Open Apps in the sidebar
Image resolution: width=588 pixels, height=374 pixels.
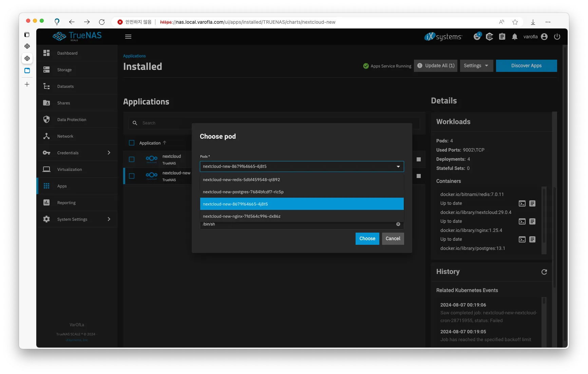77,186
